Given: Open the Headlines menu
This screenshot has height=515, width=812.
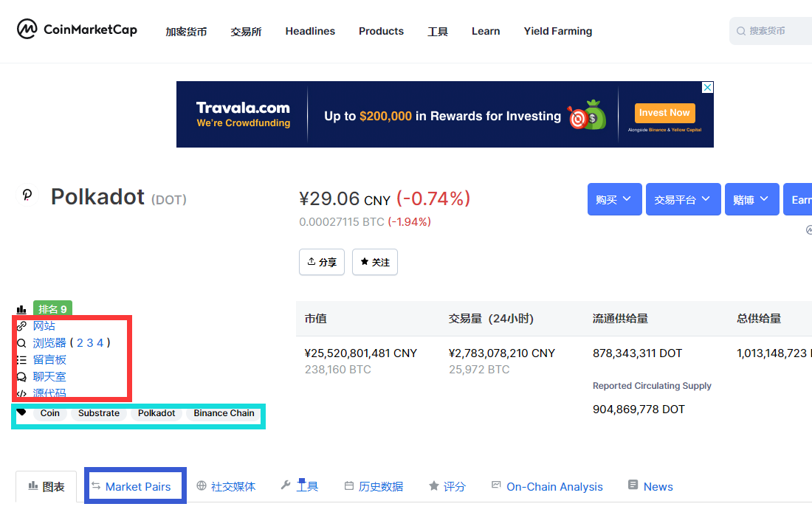Looking at the screenshot, I should [310, 31].
